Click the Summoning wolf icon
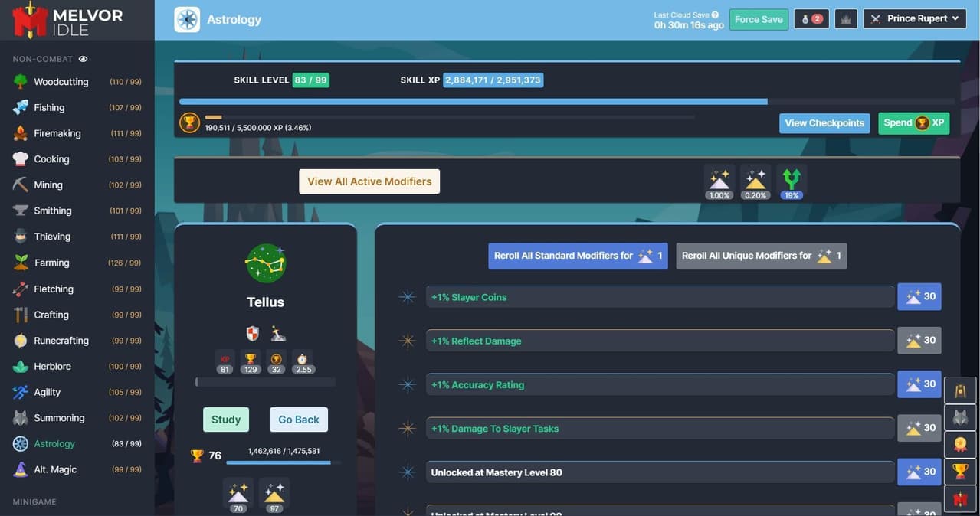The width and height of the screenshot is (980, 516). [21, 418]
